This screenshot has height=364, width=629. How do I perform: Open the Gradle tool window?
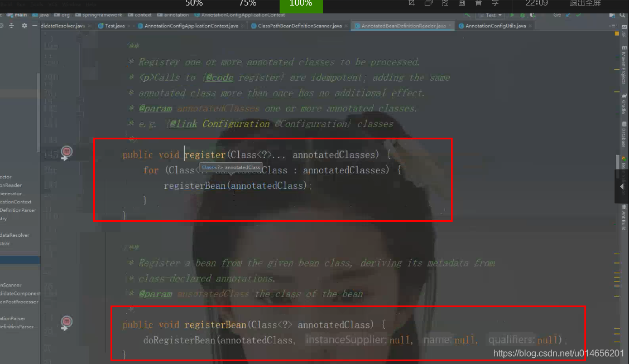coord(624,104)
